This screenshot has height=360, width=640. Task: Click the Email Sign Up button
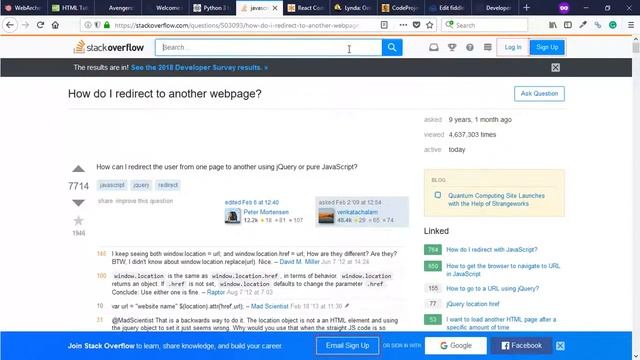[347, 346]
